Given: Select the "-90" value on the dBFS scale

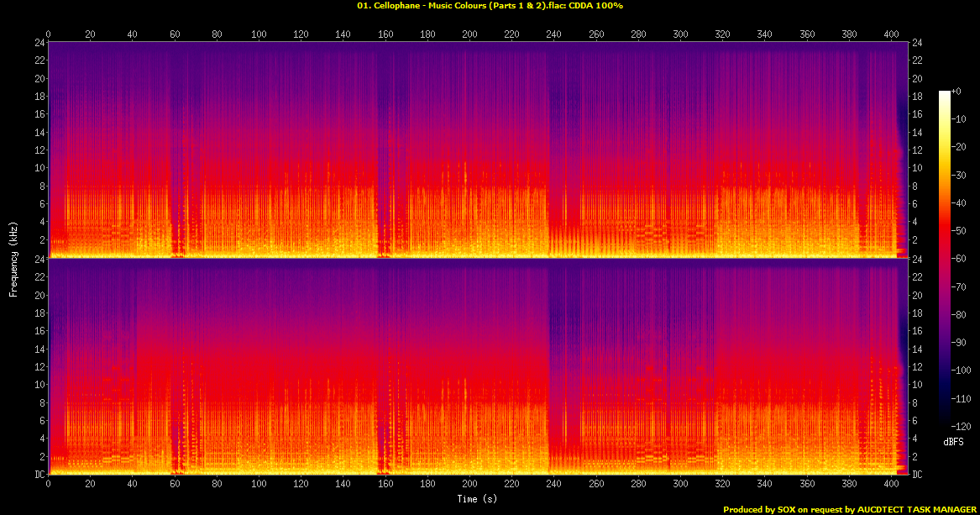Looking at the screenshot, I should [x=959, y=343].
